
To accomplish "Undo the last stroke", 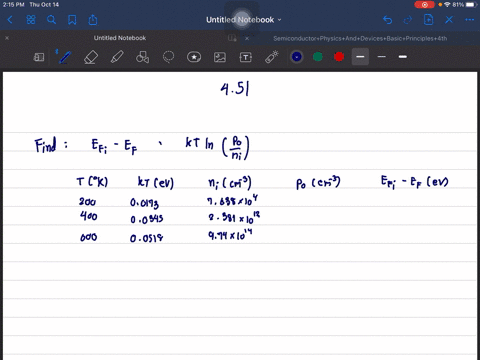I will coord(387,20).
